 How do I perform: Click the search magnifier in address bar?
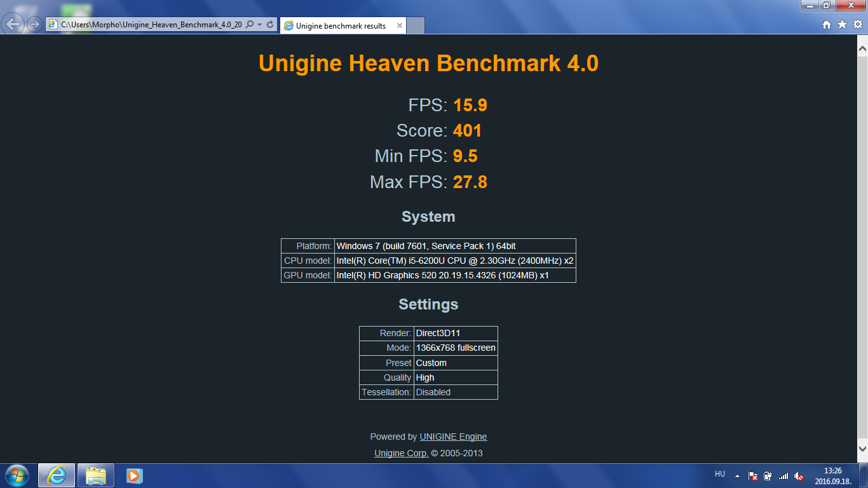250,25
